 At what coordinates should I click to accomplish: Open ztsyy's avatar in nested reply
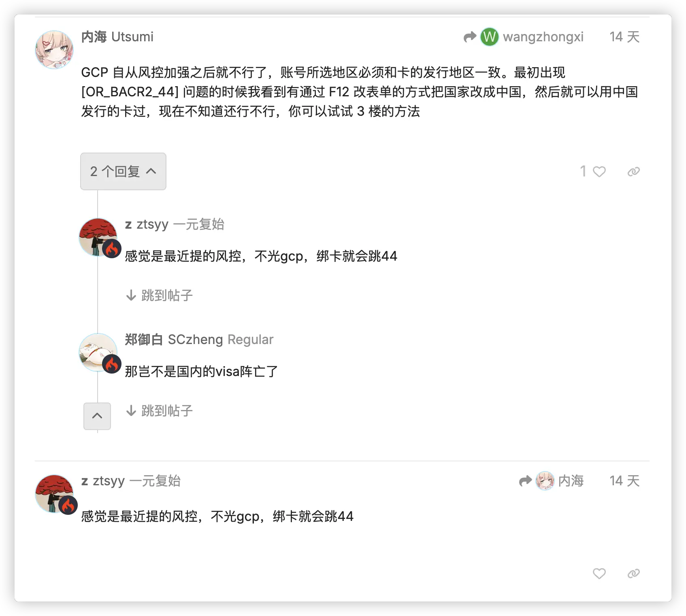[98, 237]
